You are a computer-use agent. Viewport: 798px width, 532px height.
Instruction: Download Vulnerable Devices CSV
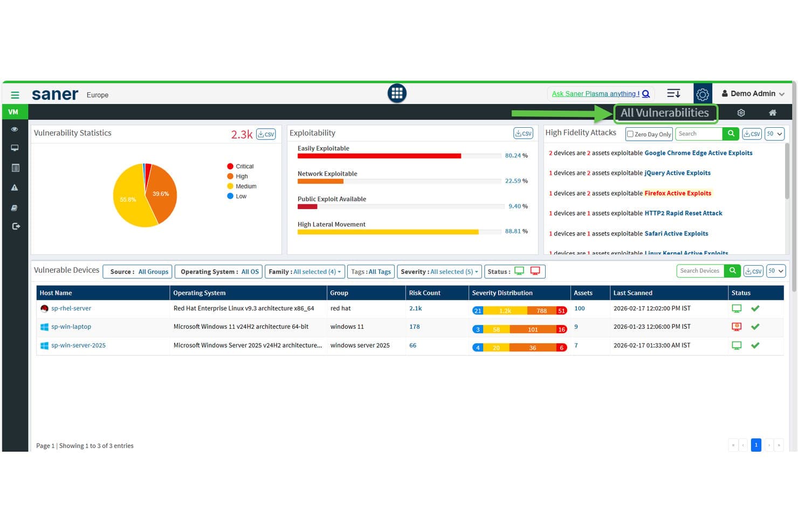pos(753,271)
